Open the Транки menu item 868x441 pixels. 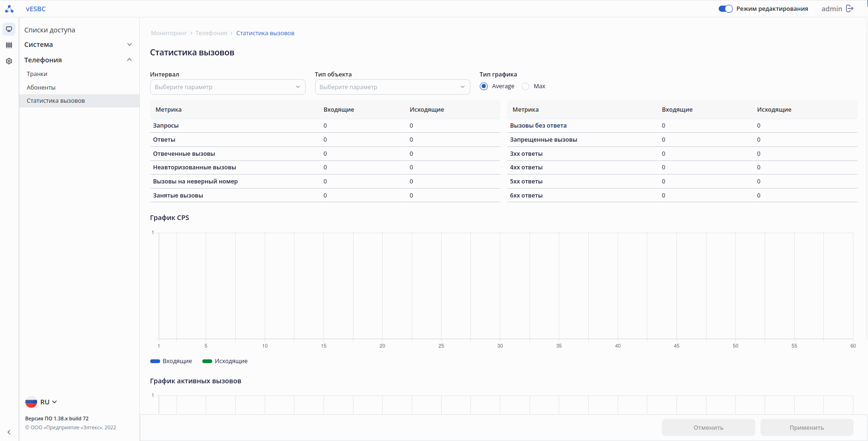click(37, 74)
